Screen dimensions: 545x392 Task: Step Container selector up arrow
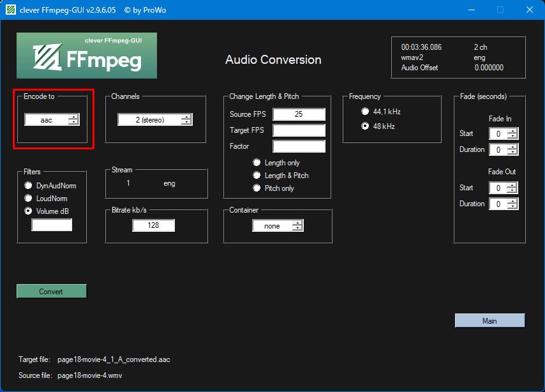(297, 223)
